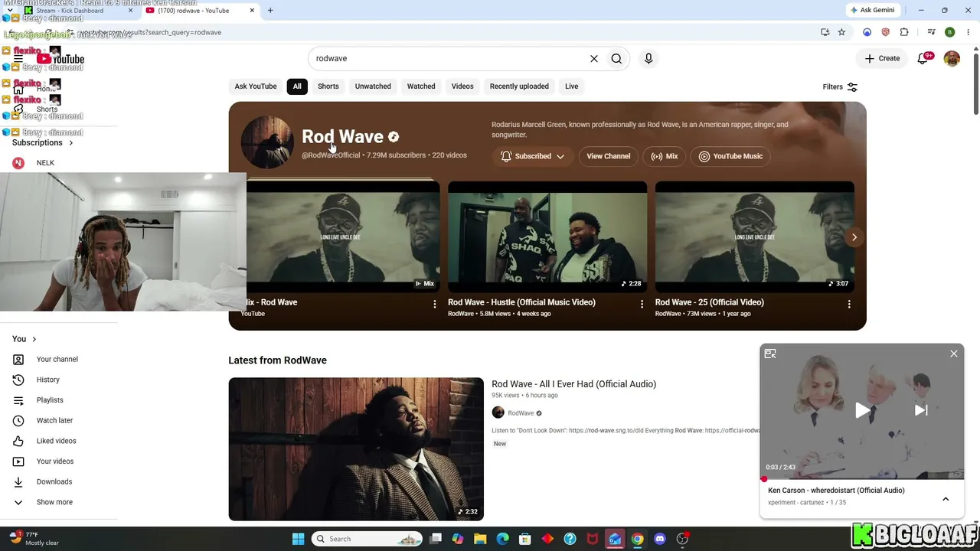Click the View Channel button
980x551 pixels.
coord(609,156)
